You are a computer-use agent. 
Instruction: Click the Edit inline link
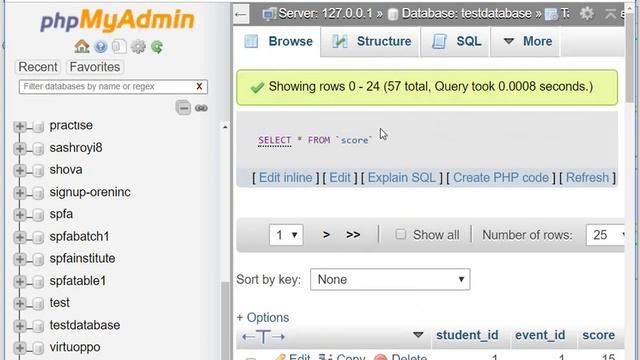[285, 178]
